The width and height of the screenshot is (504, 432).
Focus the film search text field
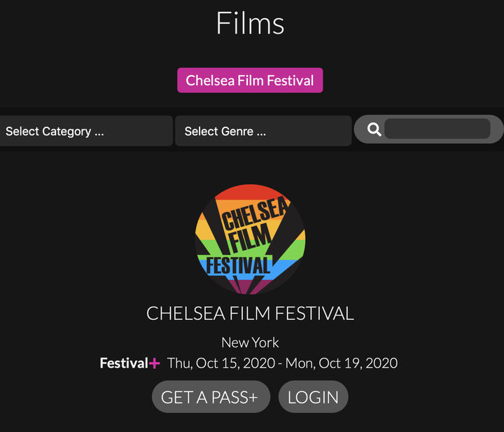pos(437,129)
